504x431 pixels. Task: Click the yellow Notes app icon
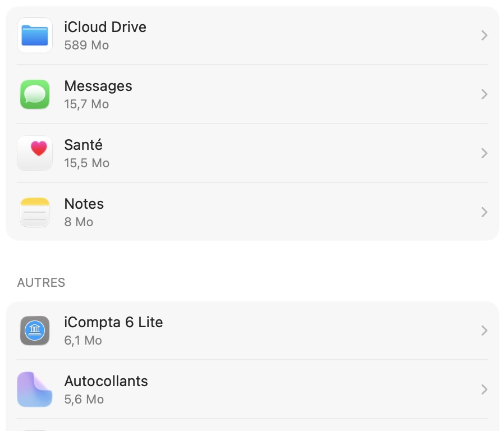[x=35, y=212]
